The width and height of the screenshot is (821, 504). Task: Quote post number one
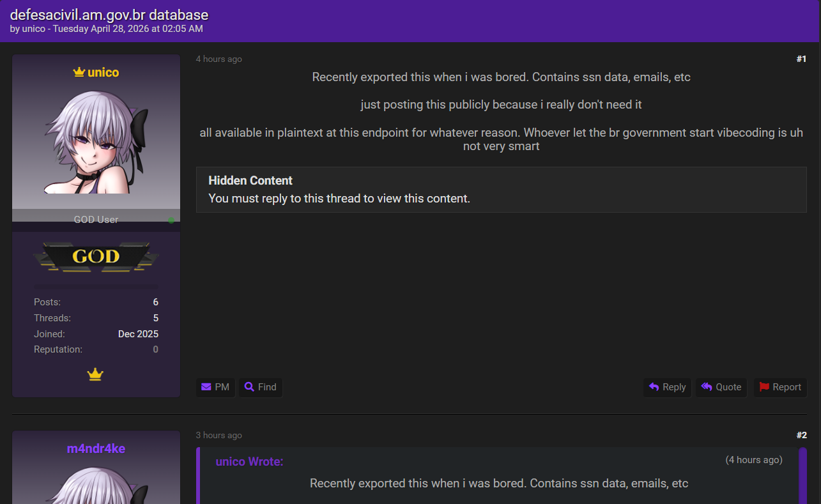(x=721, y=387)
